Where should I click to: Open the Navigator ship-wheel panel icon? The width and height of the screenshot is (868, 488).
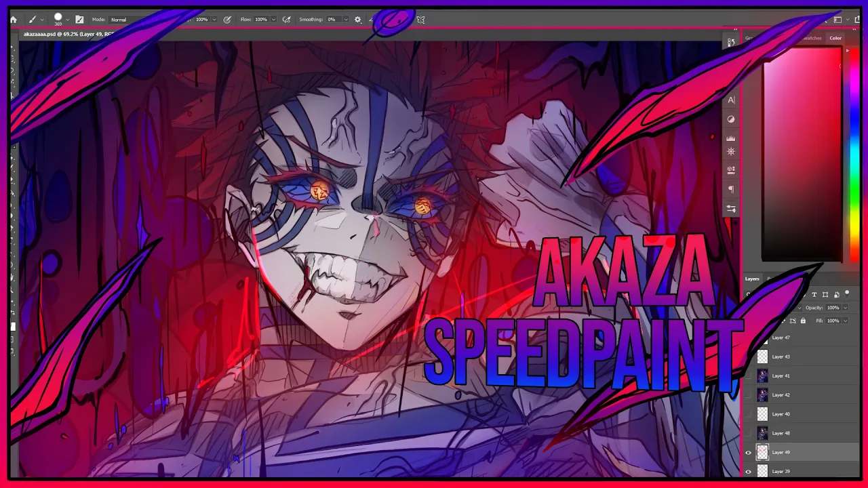[731, 152]
